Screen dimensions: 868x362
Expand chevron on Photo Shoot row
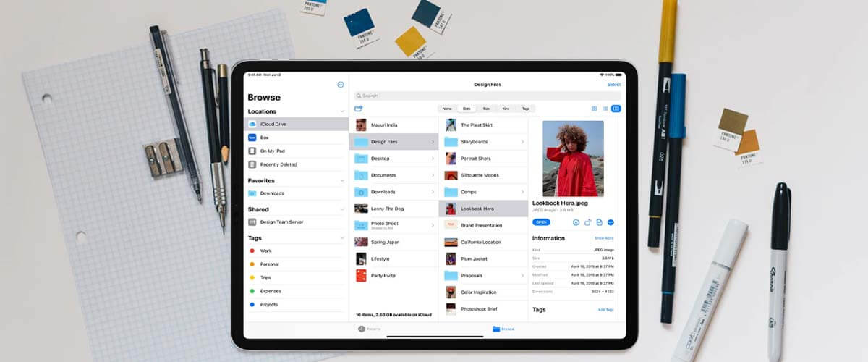pyautogui.click(x=433, y=225)
